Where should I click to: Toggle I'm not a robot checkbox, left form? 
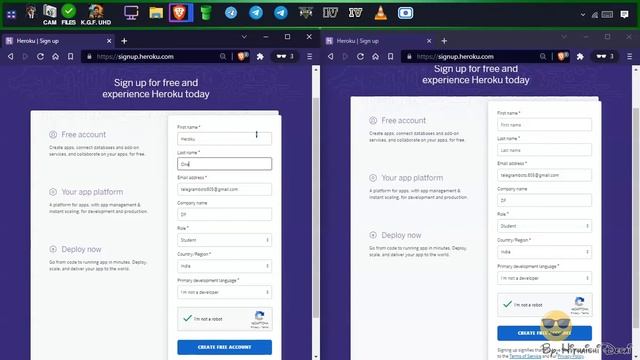pos(187,318)
